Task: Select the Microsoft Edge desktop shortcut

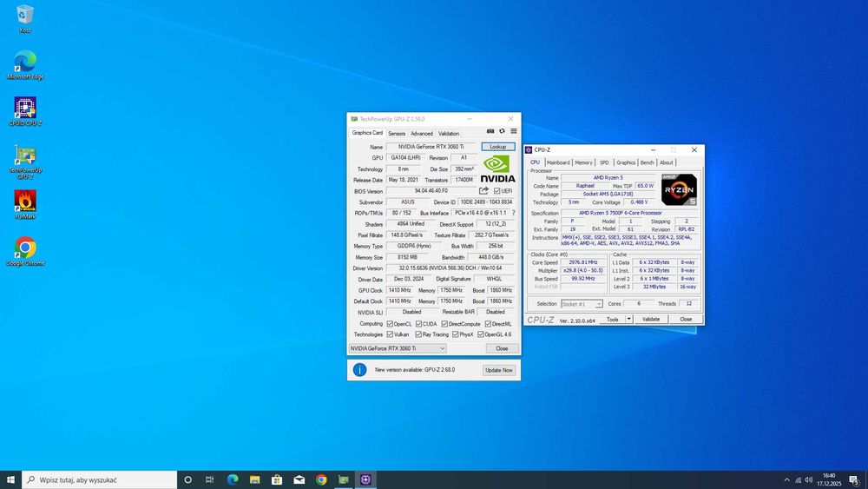Action: point(25,65)
